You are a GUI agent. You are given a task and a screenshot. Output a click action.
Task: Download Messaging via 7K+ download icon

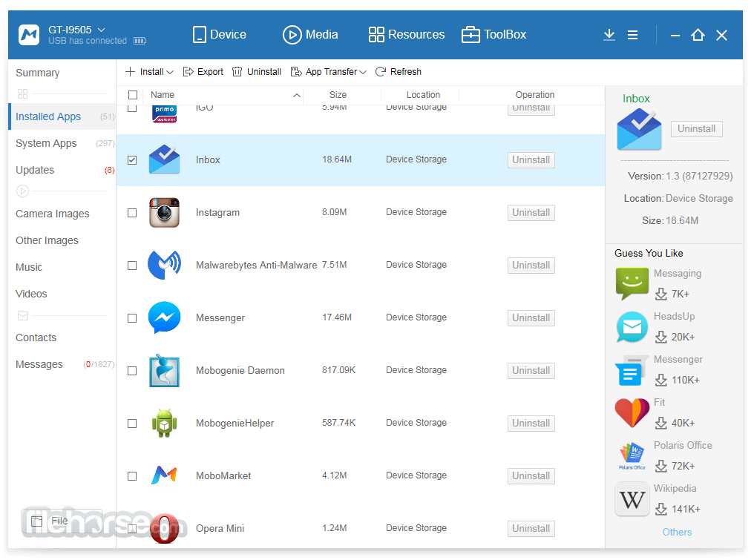pos(661,294)
